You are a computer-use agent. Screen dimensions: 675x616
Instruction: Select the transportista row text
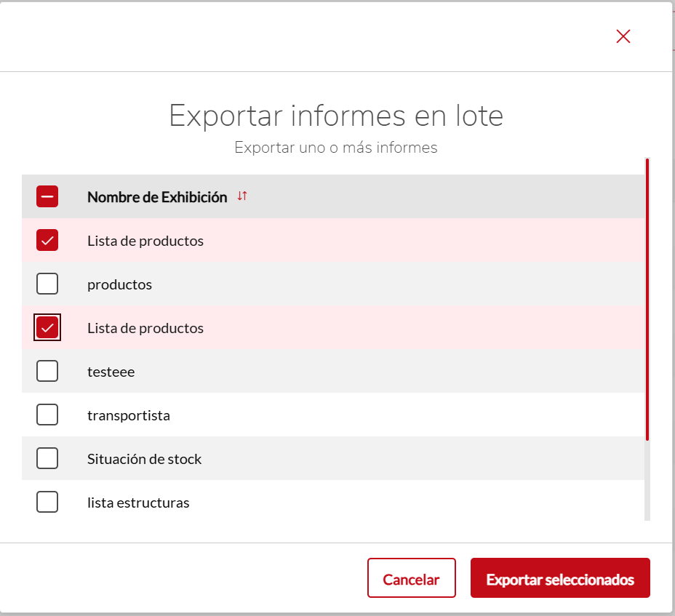[x=129, y=415]
